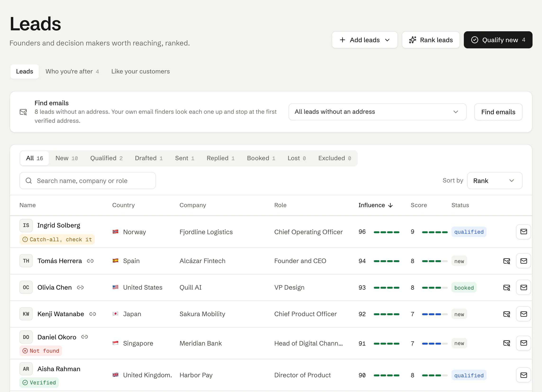Open link icon next to Tomás Herrera
542x392 pixels.
point(90,261)
